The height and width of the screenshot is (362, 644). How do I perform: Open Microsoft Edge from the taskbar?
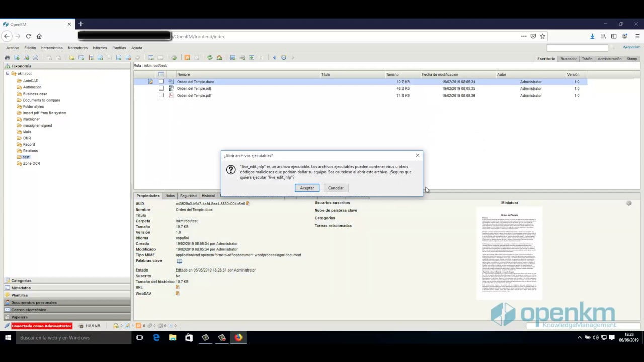pos(156,338)
